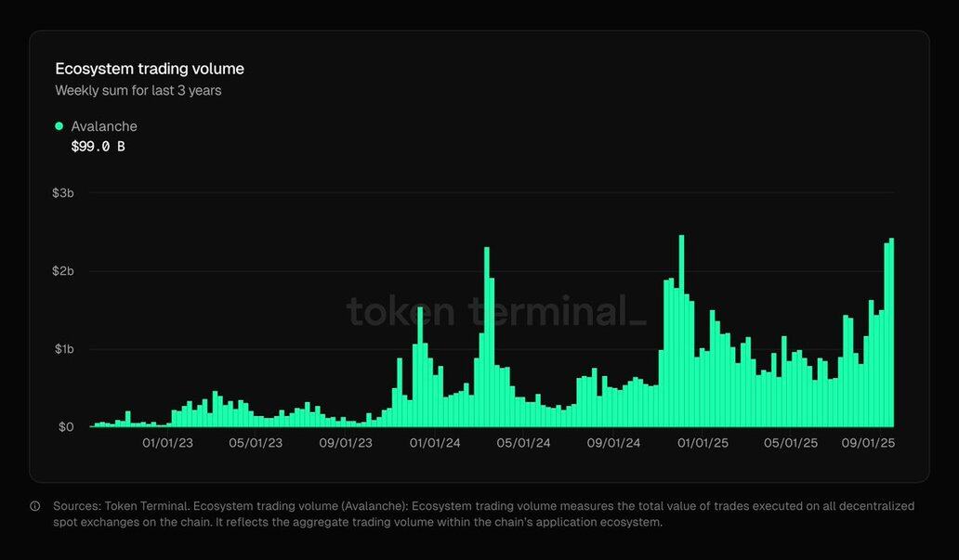
Task: Click the 09/01/24 date label
Action: click(613, 443)
